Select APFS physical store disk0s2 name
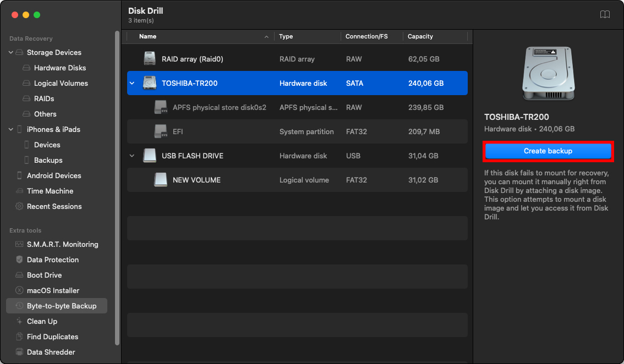Viewport: 624px width, 364px height. (219, 107)
